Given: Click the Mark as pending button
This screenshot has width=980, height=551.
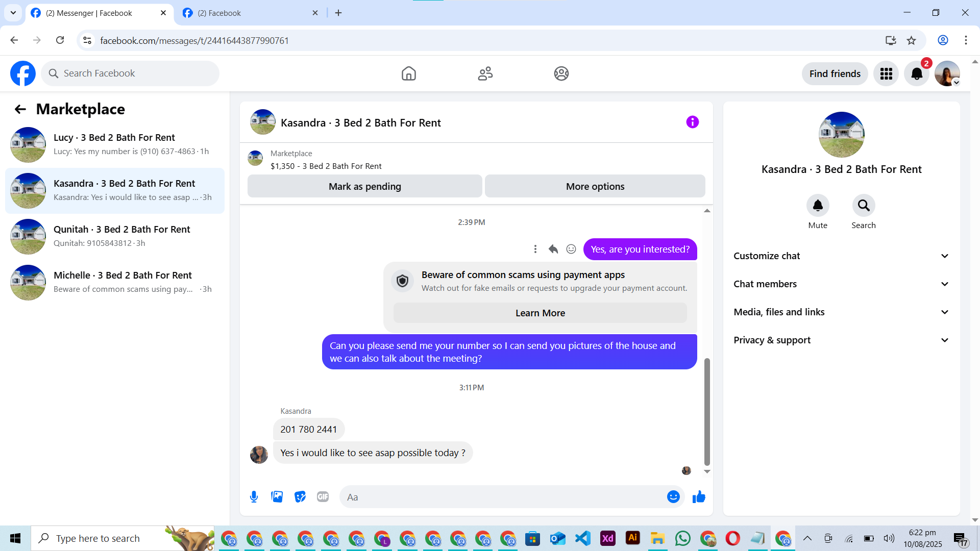Looking at the screenshot, I should click(364, 186).
